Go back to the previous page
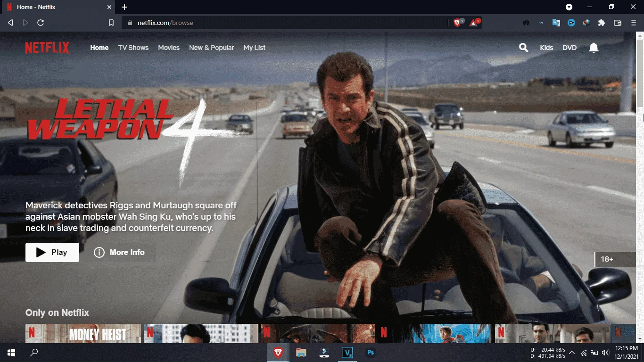This screenshot has width=644, height=362. (10, 23)
